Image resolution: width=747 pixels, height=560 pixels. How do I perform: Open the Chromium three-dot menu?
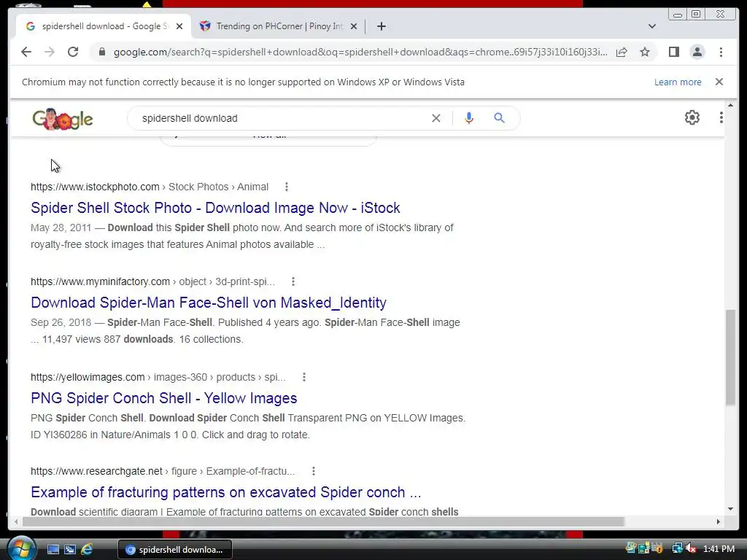(x=721, y=52)
